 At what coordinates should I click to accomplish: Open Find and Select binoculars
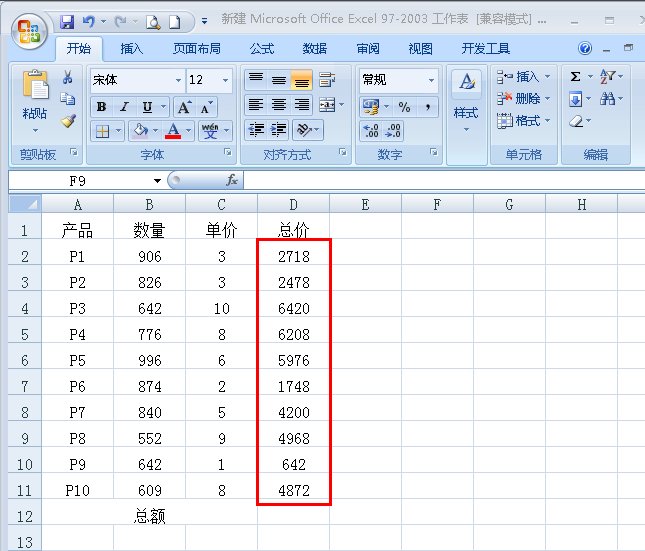point(608,99)
